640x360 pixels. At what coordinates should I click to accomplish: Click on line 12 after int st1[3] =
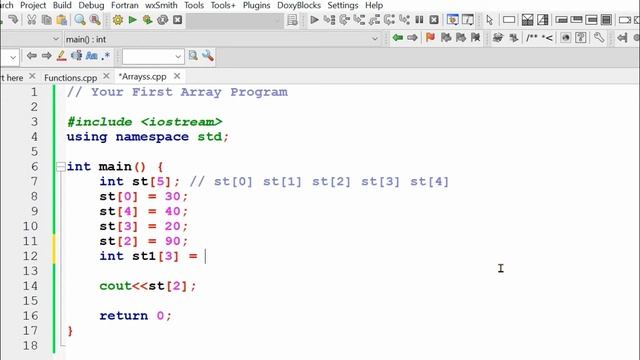tap(205, 256)
